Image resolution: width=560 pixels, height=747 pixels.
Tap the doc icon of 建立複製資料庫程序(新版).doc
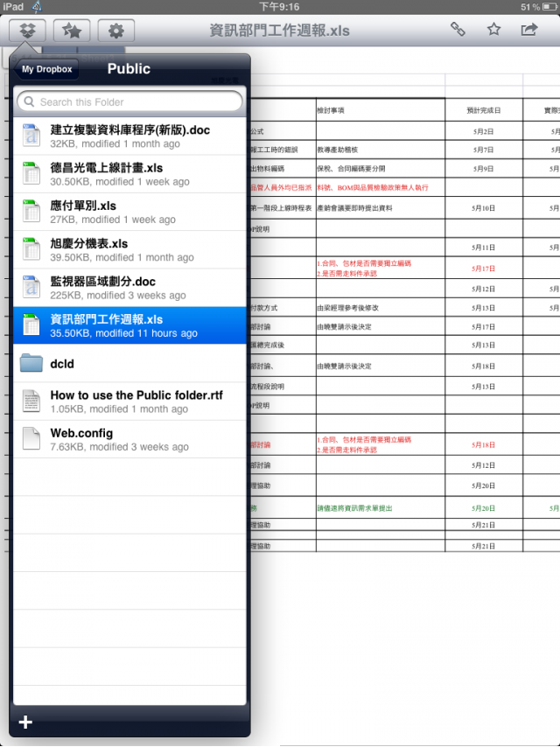[x=31, y=136]
